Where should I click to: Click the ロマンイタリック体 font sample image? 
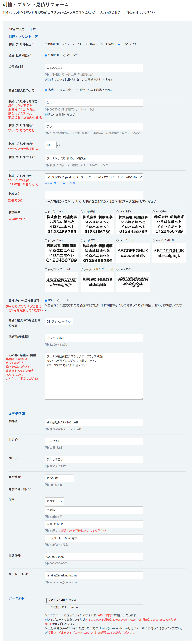pyautogui.click(x=62, y=282)
